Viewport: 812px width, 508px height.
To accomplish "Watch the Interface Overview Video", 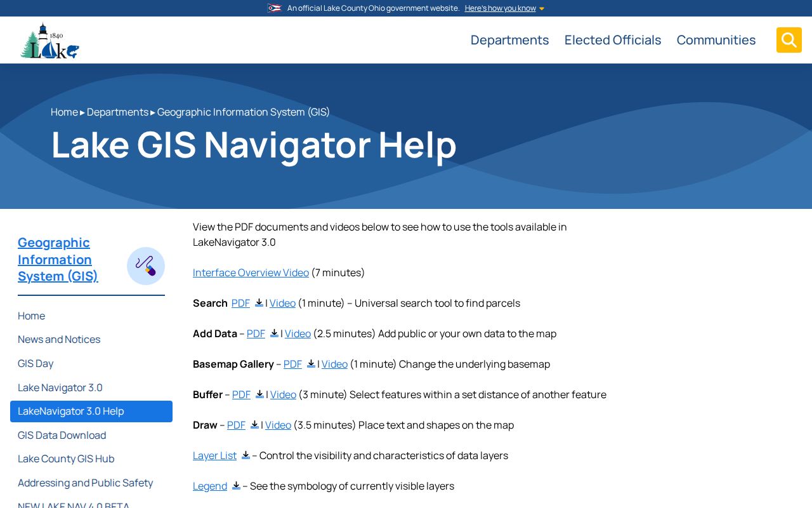I will point(251,272).
